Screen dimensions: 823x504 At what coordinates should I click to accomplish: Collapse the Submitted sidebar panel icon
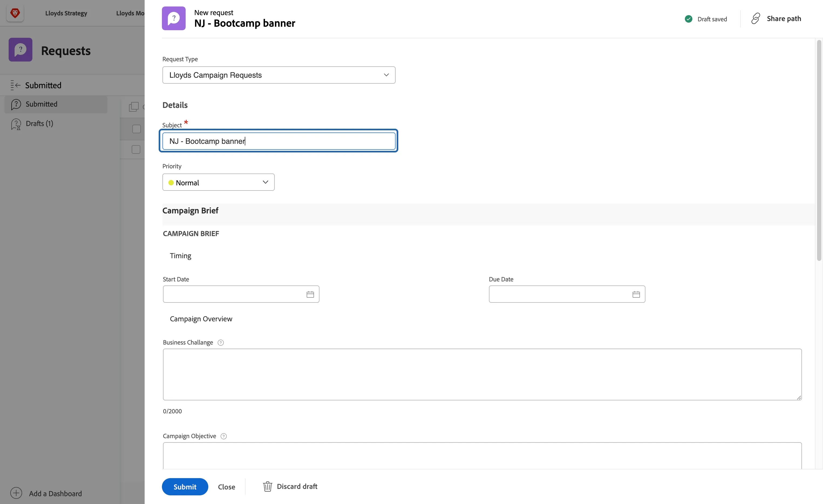15,85
